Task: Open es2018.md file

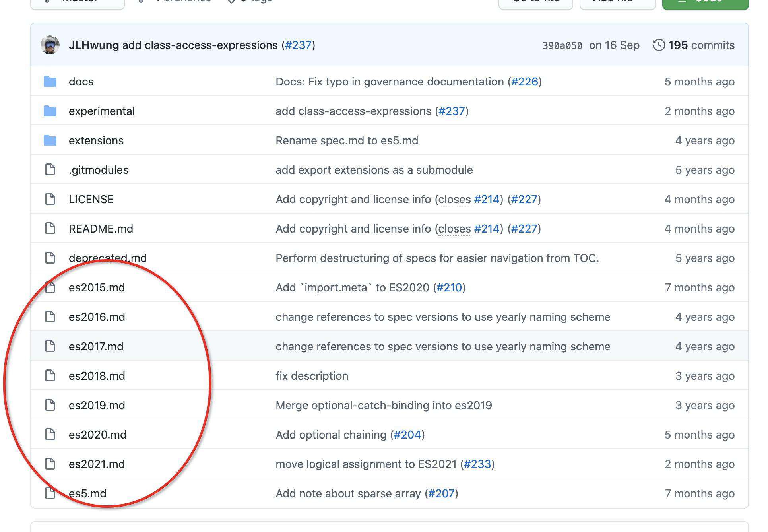Action: [x=97, y=376]
